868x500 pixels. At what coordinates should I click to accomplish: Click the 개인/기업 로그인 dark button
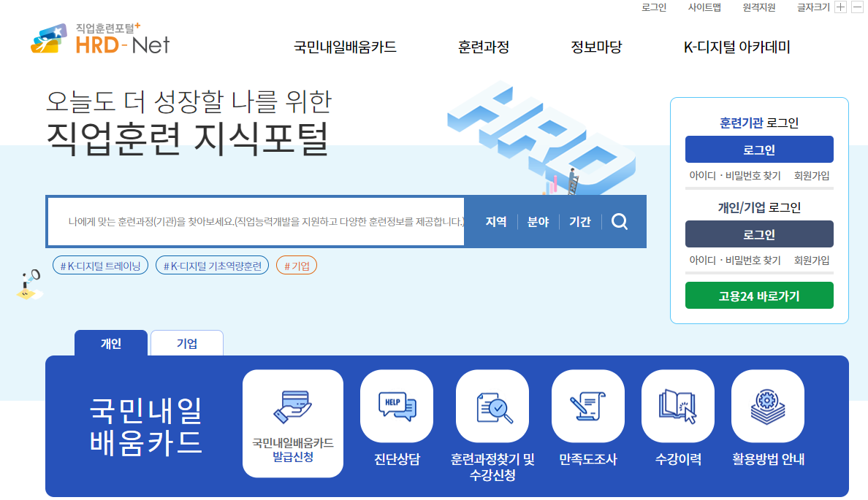coord(759,234)
